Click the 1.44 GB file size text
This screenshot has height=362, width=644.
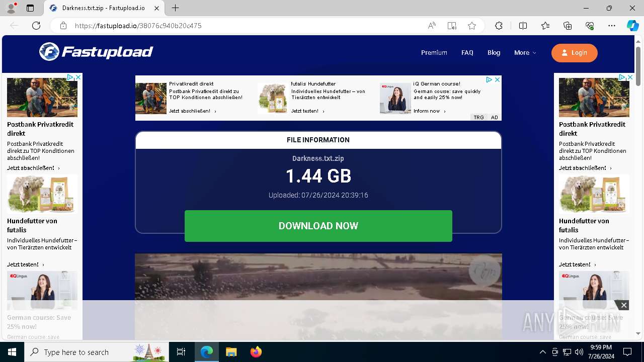318,176
